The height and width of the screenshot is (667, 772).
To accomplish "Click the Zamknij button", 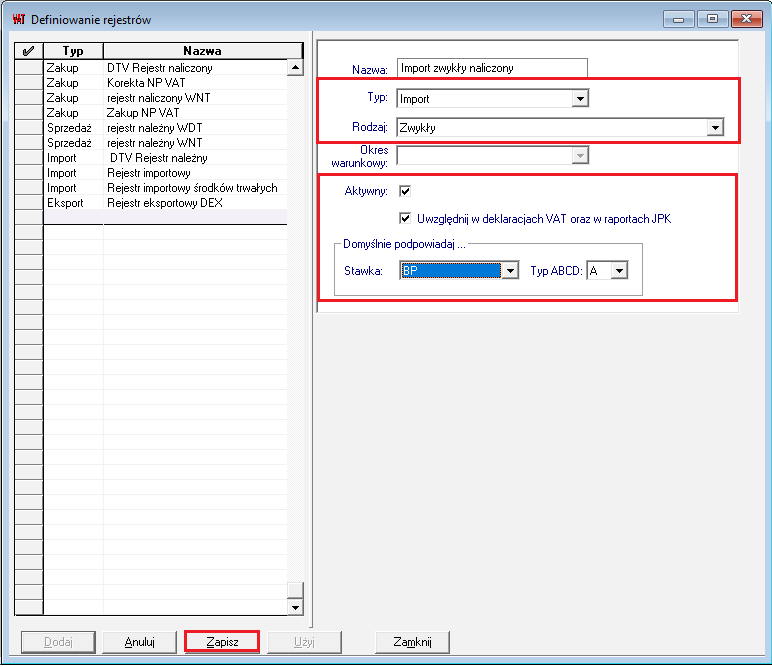I will (412, 642).
